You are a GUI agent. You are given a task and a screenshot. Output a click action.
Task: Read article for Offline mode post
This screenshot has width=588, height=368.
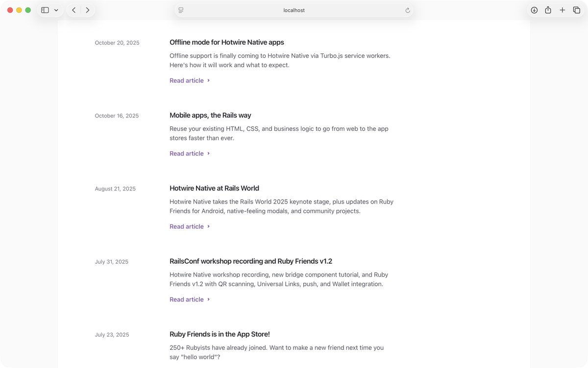(187, 80)
